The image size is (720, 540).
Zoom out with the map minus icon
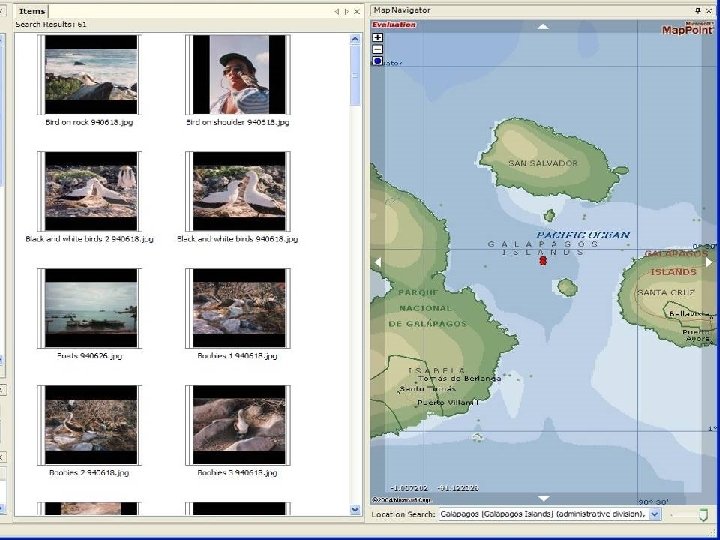(377, 49)
